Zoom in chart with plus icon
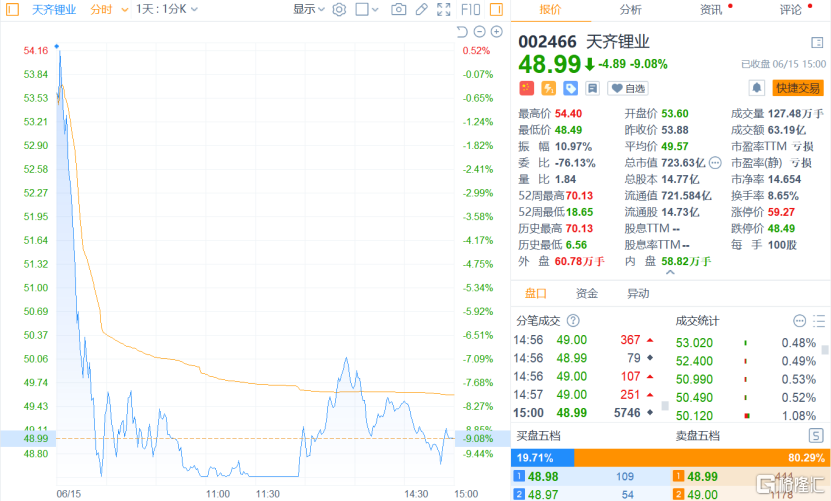This screenshot has height=501, width=831. pyautogui.click(x=497, y=32)
